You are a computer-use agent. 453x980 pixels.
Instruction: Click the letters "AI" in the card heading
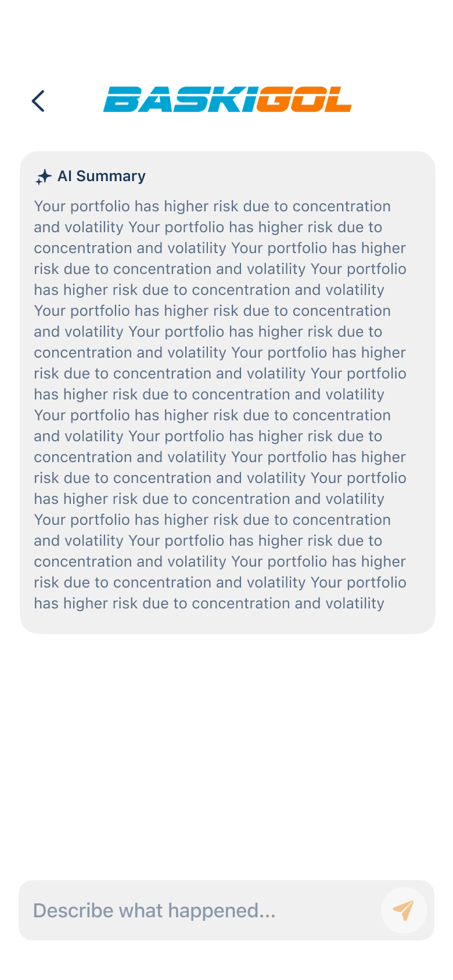pyautogui.click(x=64, y=176)
